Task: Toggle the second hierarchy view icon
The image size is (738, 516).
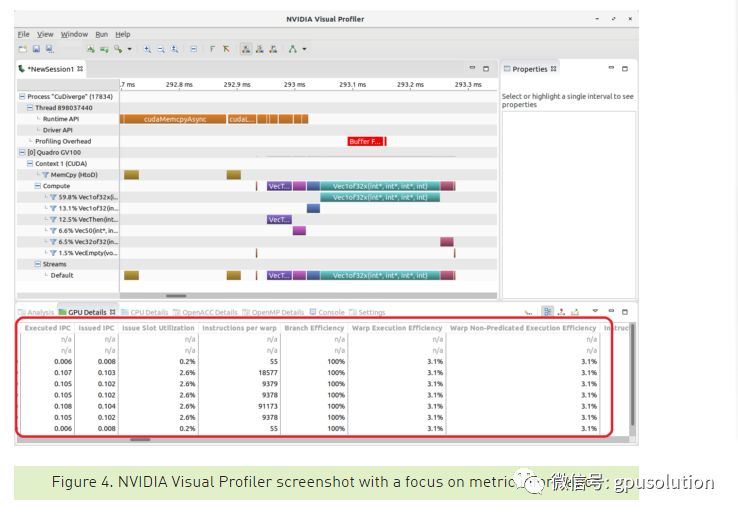Action: (x=259, y=49)
